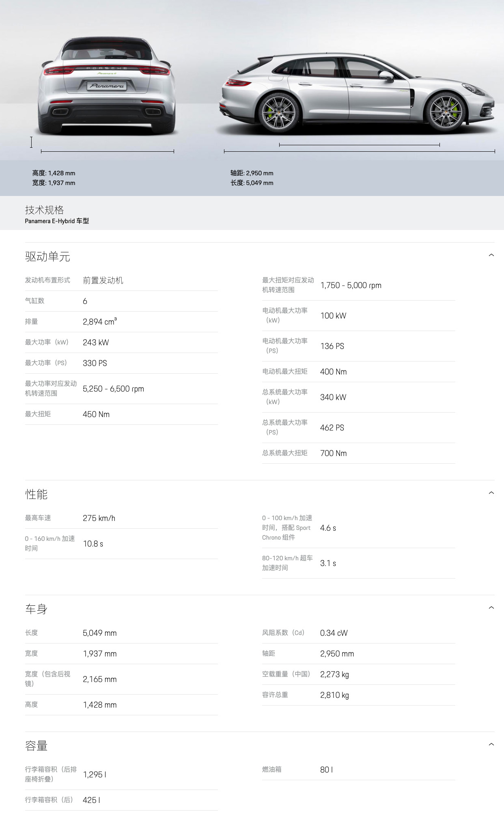Click the 2,894 cm³ displacement value
This screenshot has width=504, height=822.
[100, 321]
